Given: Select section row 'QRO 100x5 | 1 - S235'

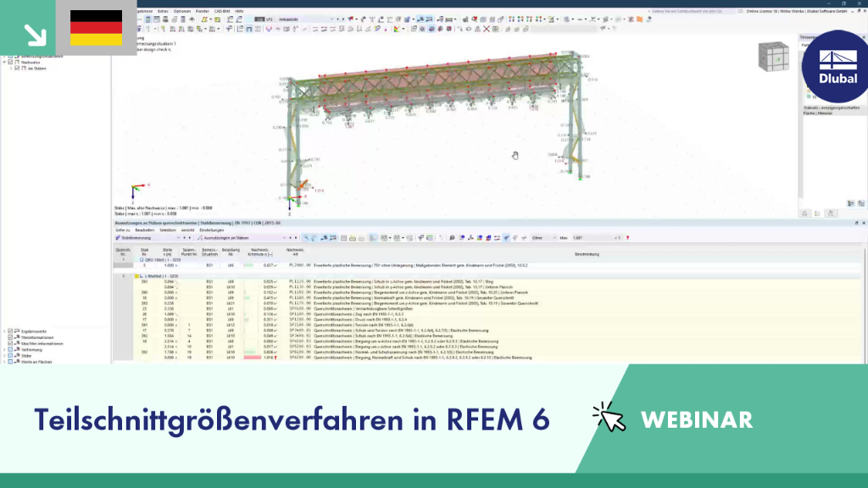Looking at the screenshot, I should (164, 259).
